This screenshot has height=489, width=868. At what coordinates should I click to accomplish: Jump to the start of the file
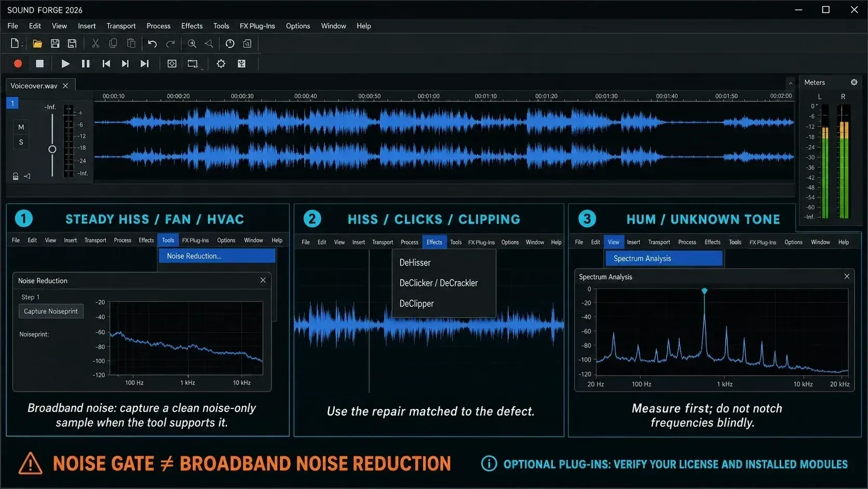(x=106, y=63)
